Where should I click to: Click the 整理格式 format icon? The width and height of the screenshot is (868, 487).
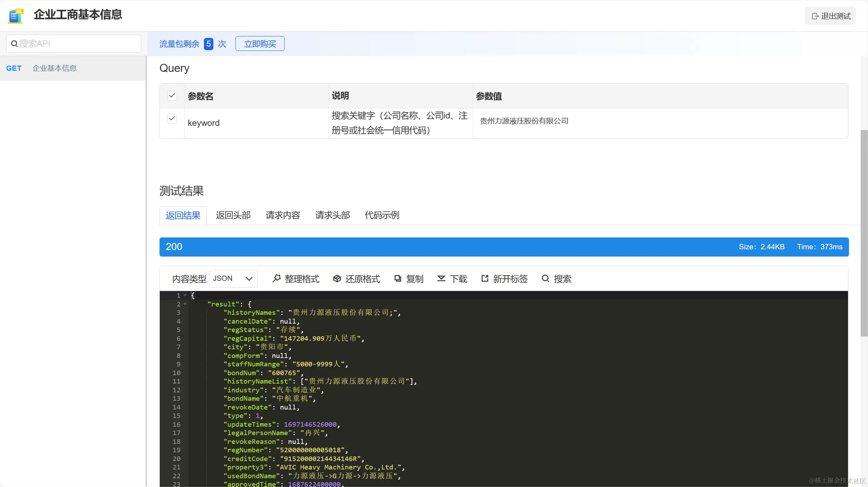277,278
